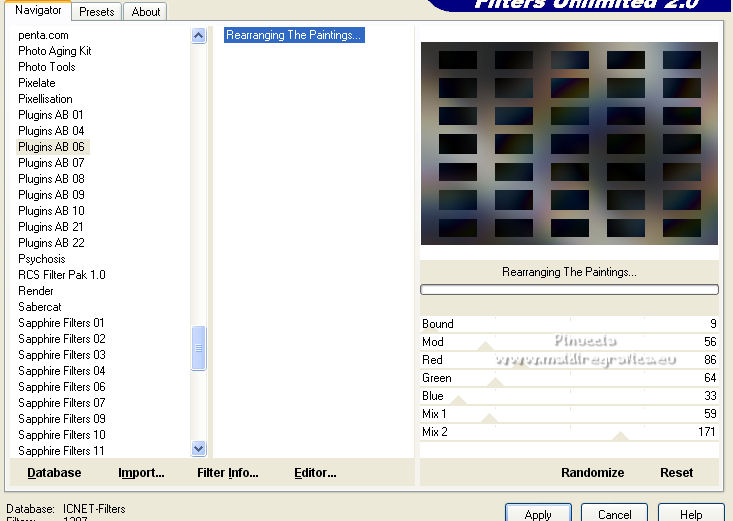The height and width of the screenshot is (521, 733).
Task: Reset the filter parameters
Action: click(676, 473)
